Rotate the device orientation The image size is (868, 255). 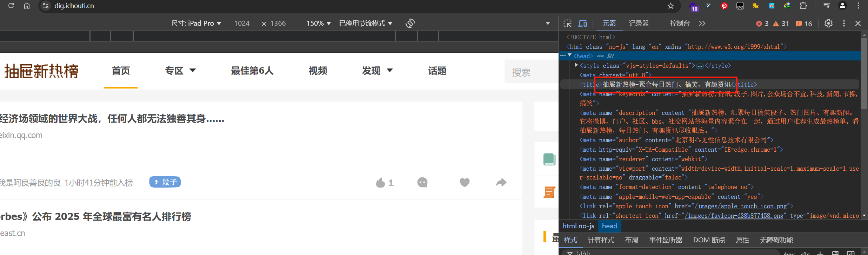tap(410, 23)
